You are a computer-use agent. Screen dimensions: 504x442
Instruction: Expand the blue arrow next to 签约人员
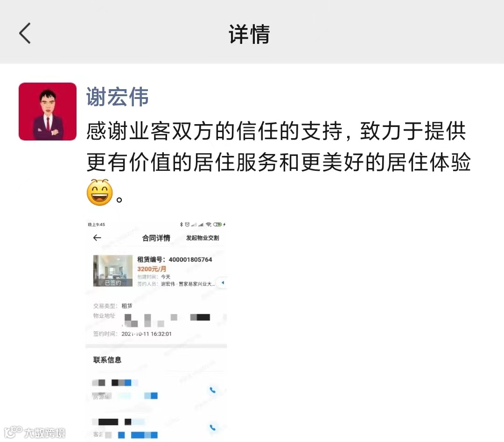[x=223, y=283]
